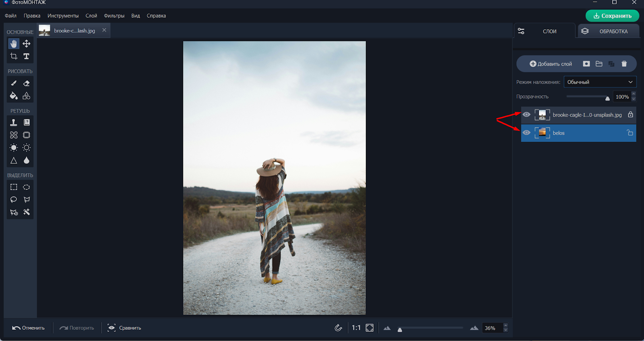This screenshot has height=341, width=644.
Task: Close the brooke-c...lash.jpg document tab
Action: click(104, 30)
